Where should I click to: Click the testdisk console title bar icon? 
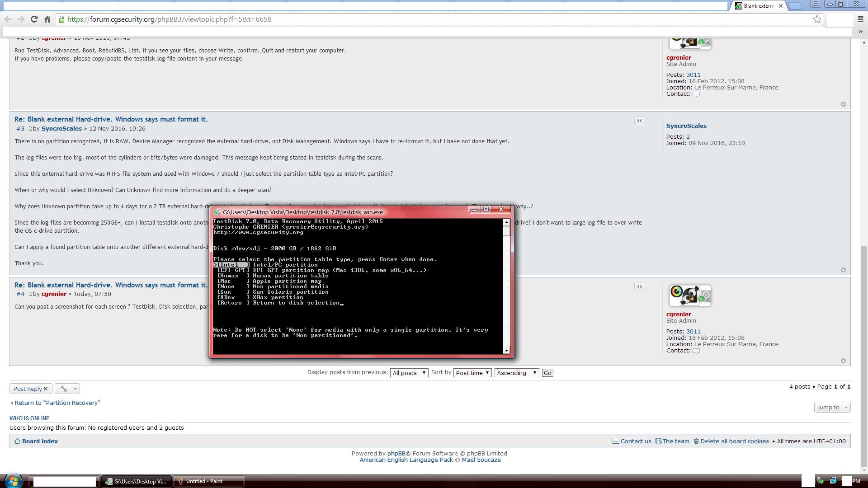[x=217, y=212]
